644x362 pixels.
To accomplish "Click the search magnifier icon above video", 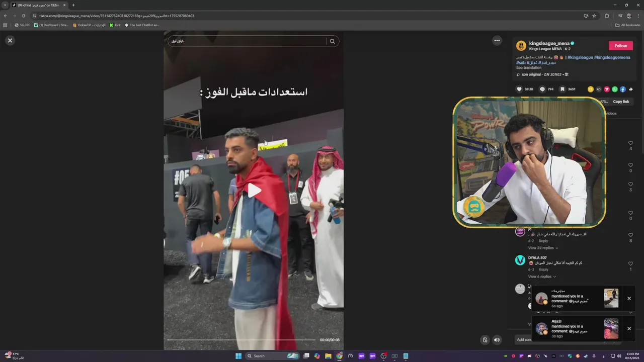I will point(332,41).
